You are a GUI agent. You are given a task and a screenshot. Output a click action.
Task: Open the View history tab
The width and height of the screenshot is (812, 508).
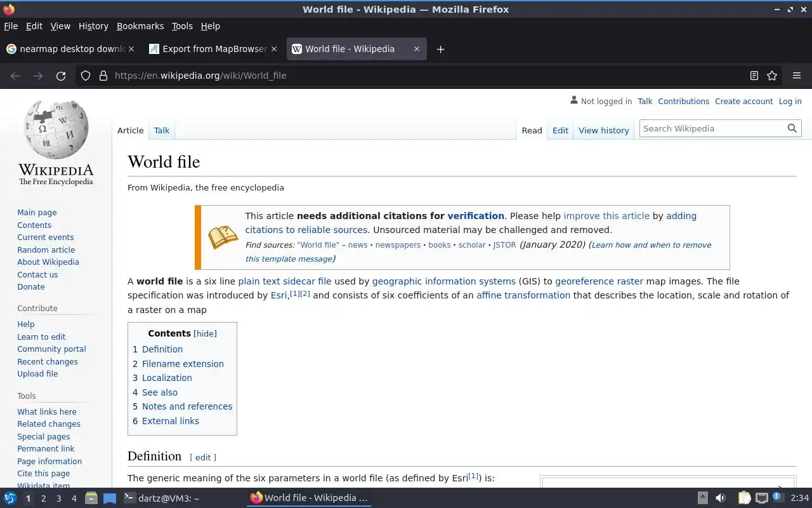[x=604, y=130]
